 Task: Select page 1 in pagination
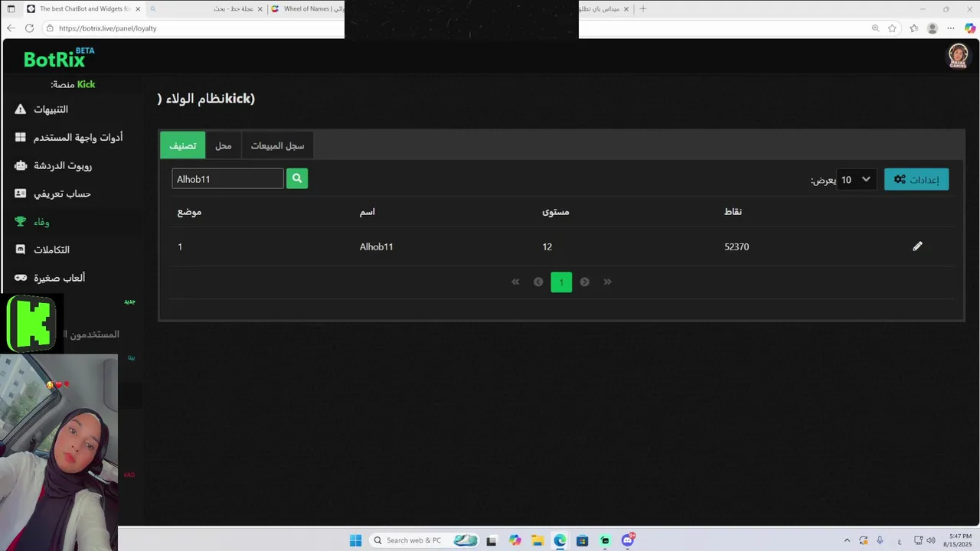coord(561,282)
